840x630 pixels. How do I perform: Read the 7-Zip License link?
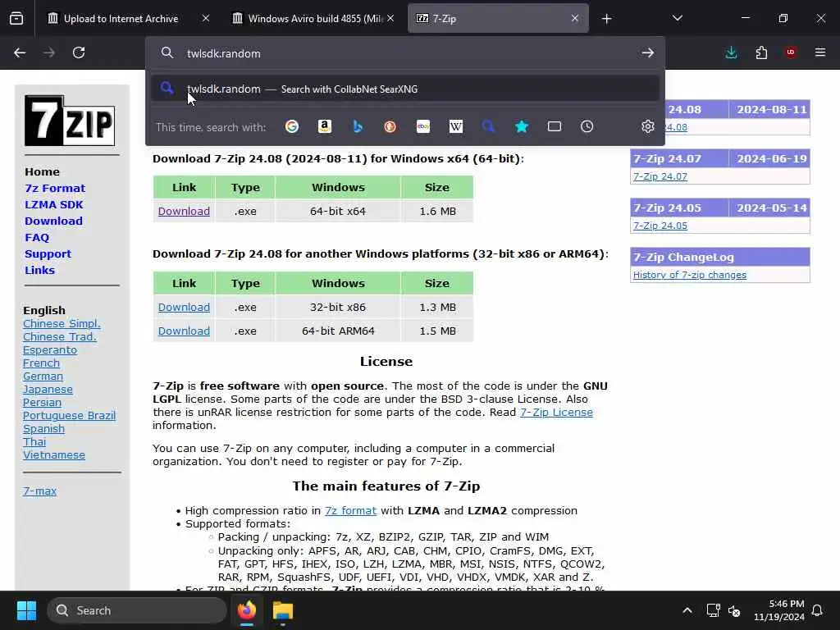[x=556, y=412]
